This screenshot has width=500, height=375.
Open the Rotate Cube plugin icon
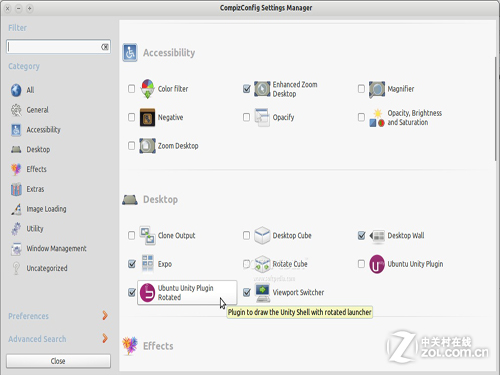click(262, 264)
